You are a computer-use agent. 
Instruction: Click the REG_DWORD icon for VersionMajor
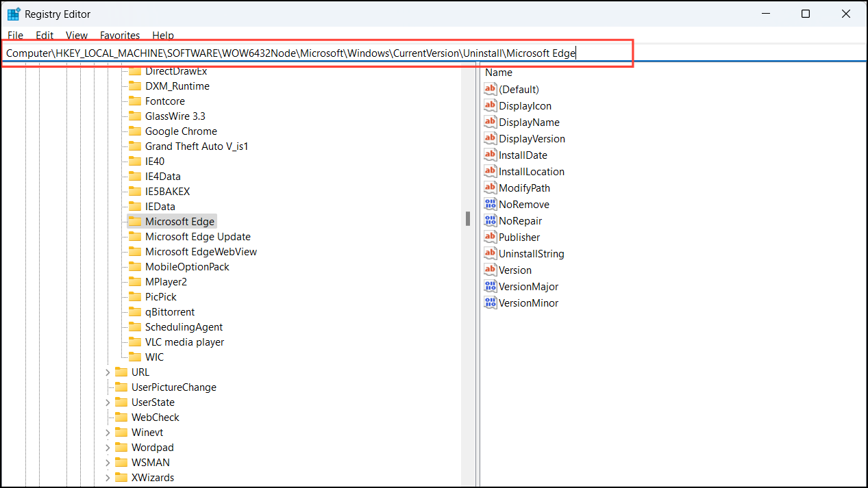tap(491, 286)
